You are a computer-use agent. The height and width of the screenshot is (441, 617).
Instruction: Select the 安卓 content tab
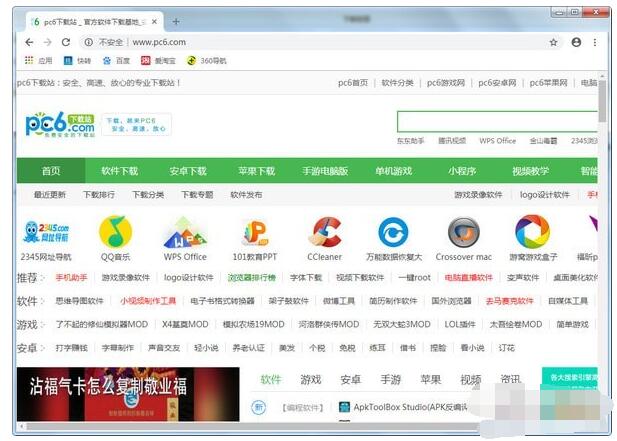[x=351, y=379]
